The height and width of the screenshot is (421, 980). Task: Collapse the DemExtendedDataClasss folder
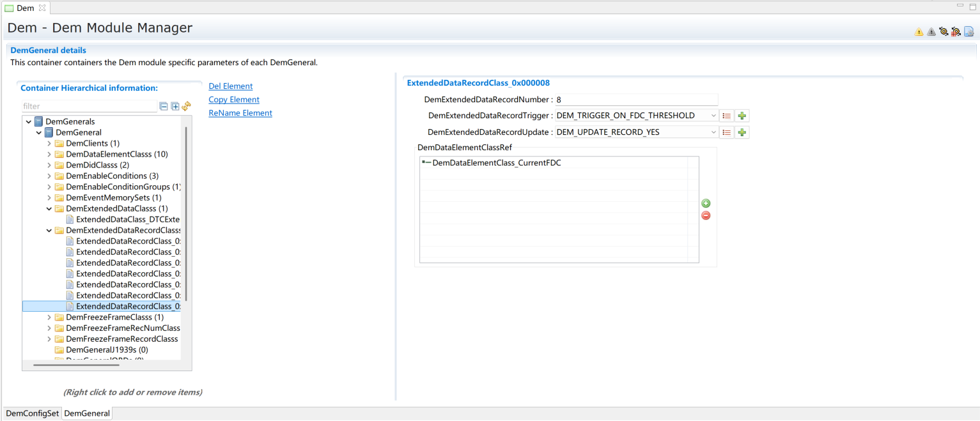click(x=49, y=209)
